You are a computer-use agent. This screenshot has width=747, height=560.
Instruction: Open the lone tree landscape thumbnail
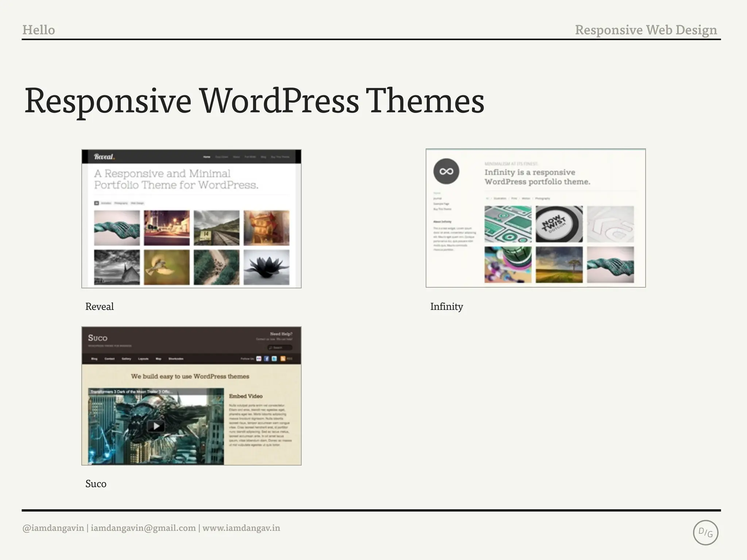point(559,265)
